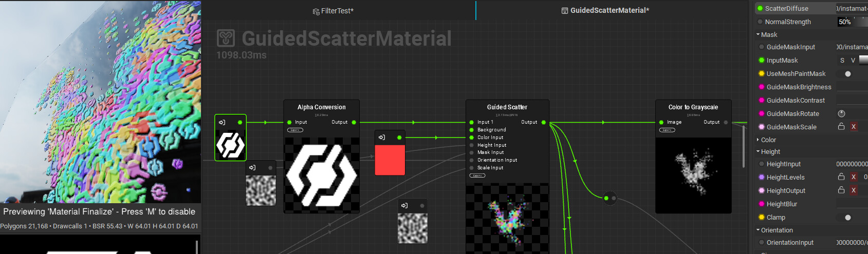Click the NormalStrength 50% value field
The height and width of the screenshot is (254, 868).
[845, 22]
